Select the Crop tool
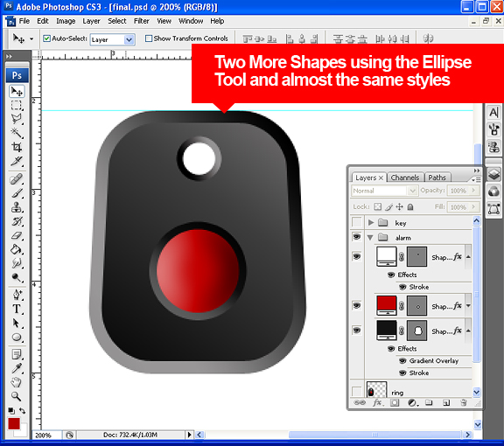The image size is (504, 446). pos(17,147)
